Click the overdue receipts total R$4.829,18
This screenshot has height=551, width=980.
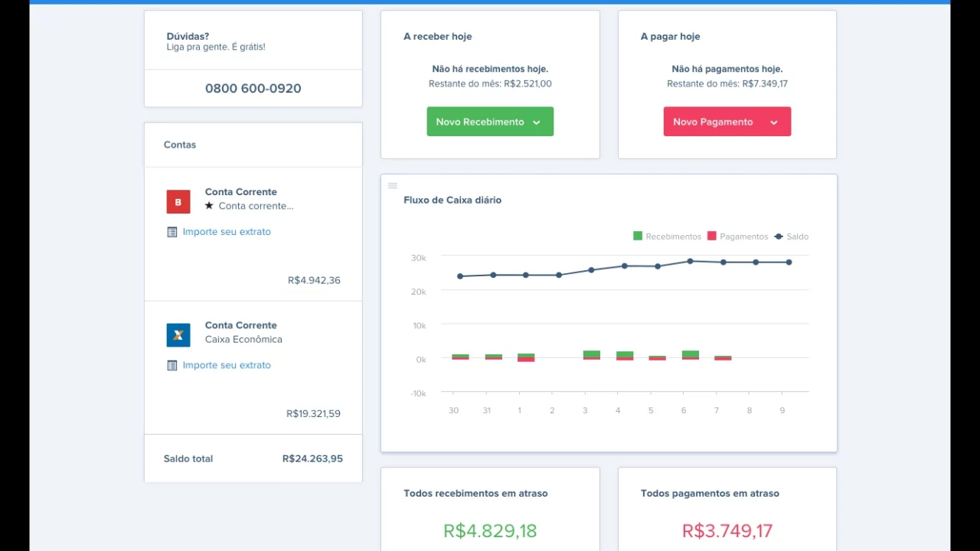(x=490, y=530)
